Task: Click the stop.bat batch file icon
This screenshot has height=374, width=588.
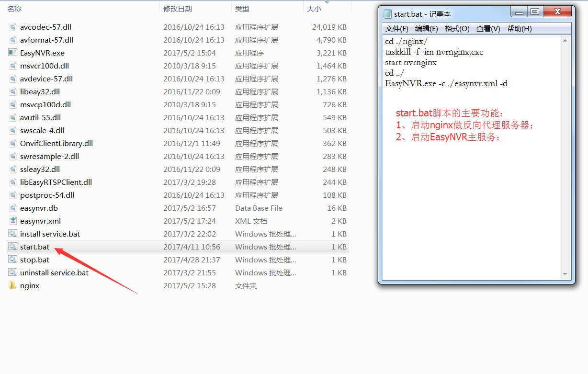Action: click(12, 260)
